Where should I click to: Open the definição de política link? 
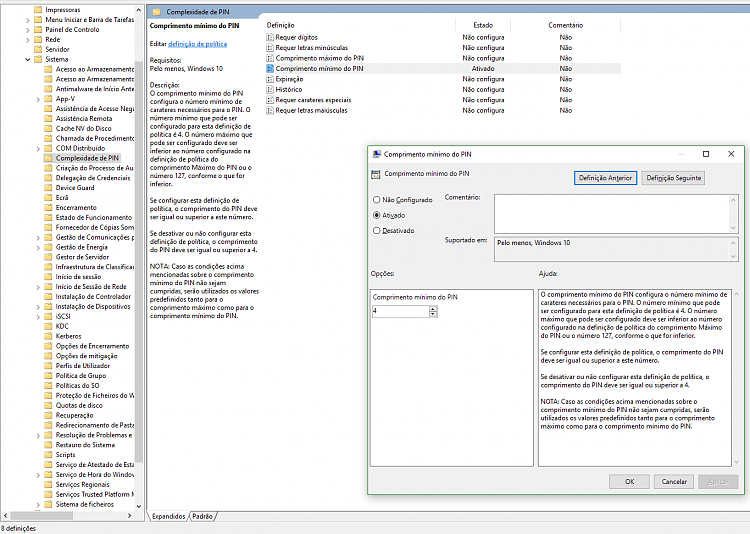(x=198, y=44)
